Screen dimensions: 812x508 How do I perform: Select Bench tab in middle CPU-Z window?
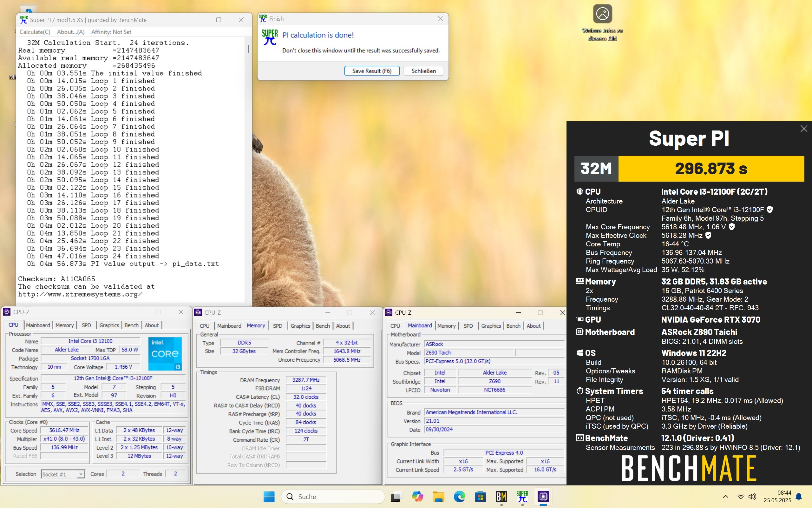[x=323, y=326]
